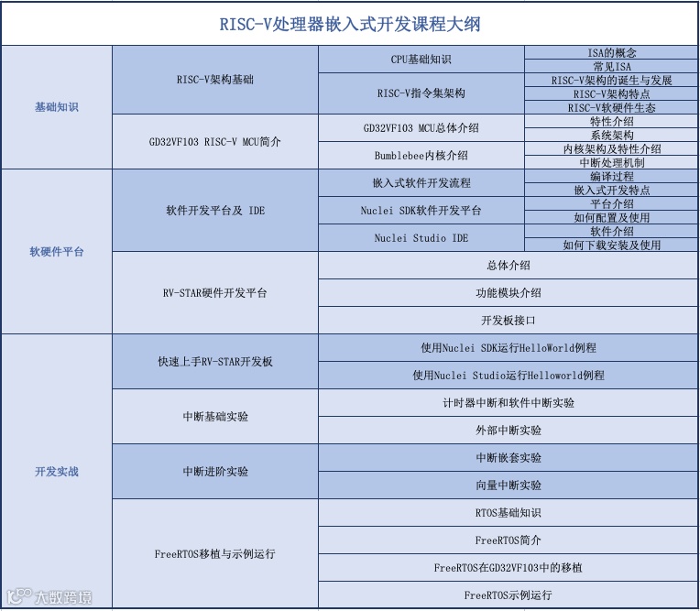Click the 嵌入式开发特点 cell
This screenshot has height=611, width=700.
click(611, 191)
